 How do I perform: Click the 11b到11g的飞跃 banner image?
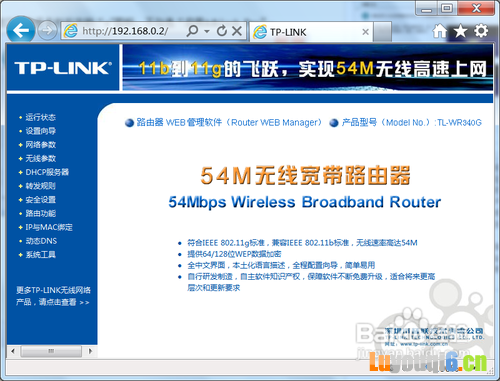coord(308,68)
